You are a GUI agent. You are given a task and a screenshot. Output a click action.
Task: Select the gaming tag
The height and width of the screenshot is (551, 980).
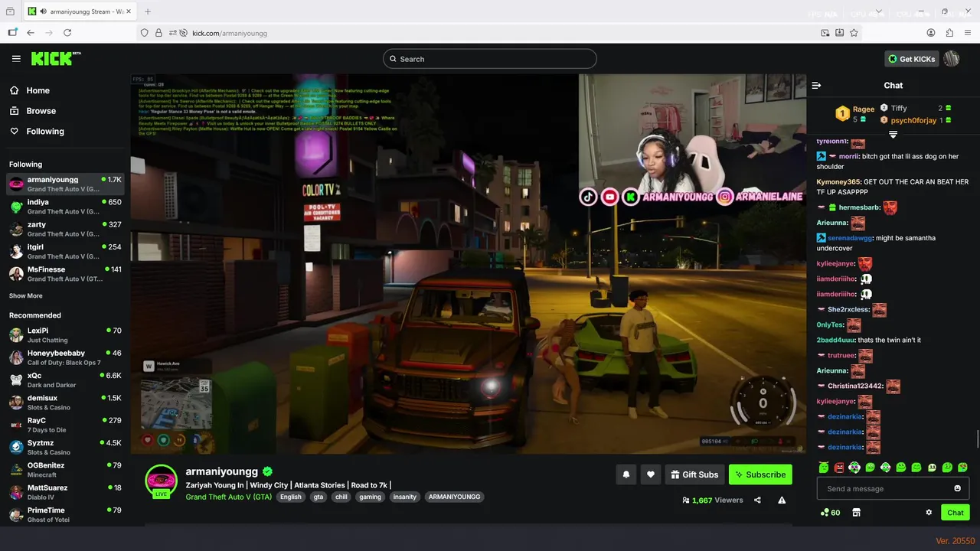(x=370, y=497)
